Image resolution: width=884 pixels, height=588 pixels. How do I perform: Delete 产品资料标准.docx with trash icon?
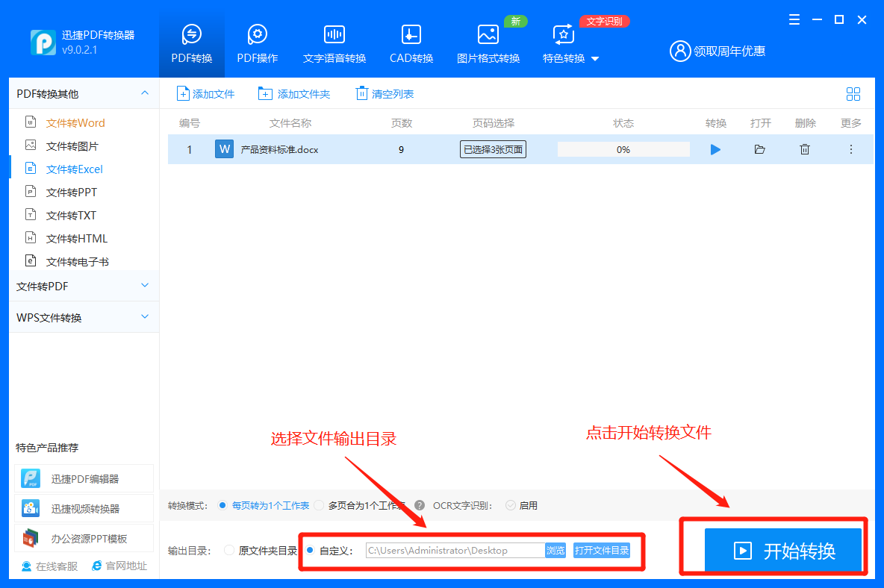805,149
